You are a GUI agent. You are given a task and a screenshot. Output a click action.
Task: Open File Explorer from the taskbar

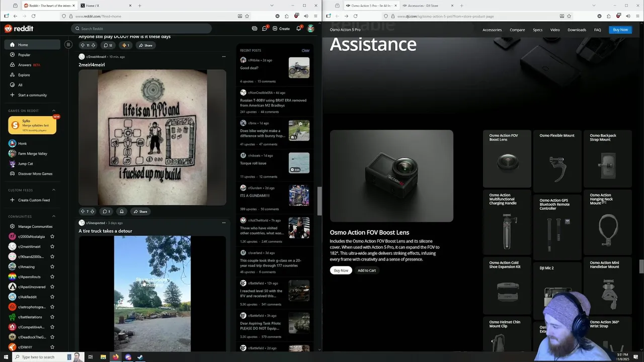(x=103, y=357)
